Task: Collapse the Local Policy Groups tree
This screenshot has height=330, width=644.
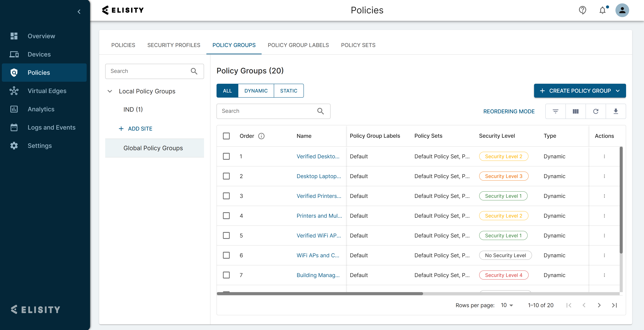Action: 110,91
